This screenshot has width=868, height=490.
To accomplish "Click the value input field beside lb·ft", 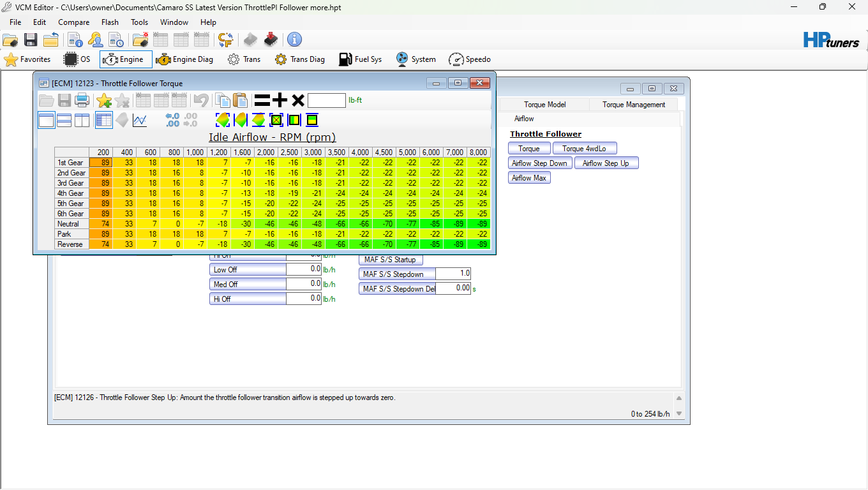I will (326, 100).
